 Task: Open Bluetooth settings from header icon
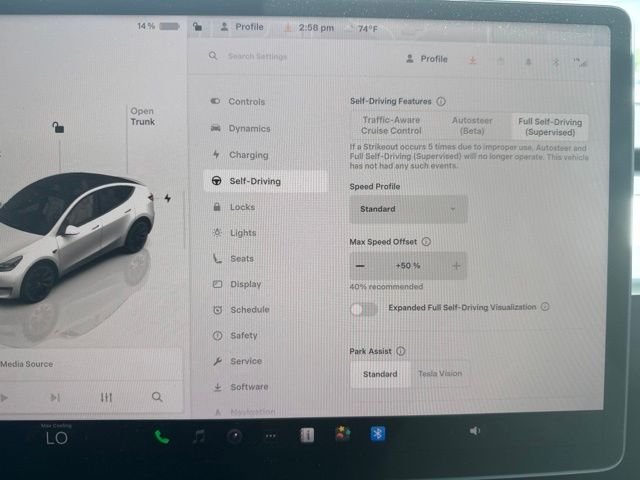pos(556,62)
